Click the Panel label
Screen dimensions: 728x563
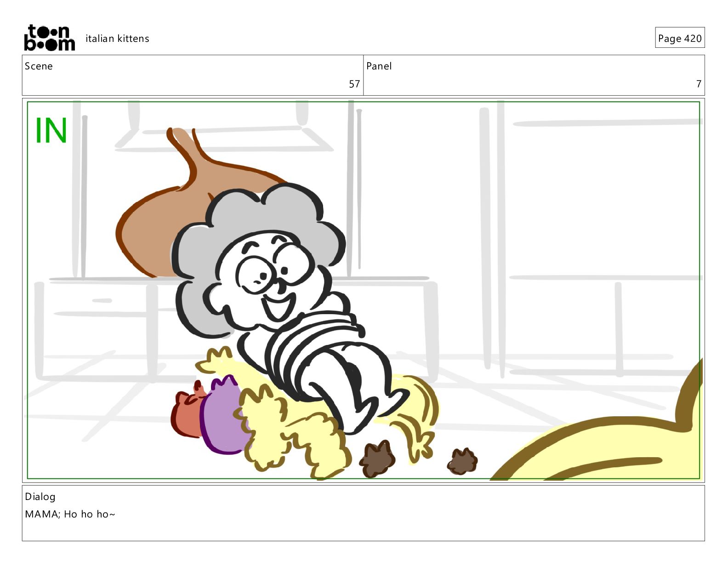coord(379,66)
